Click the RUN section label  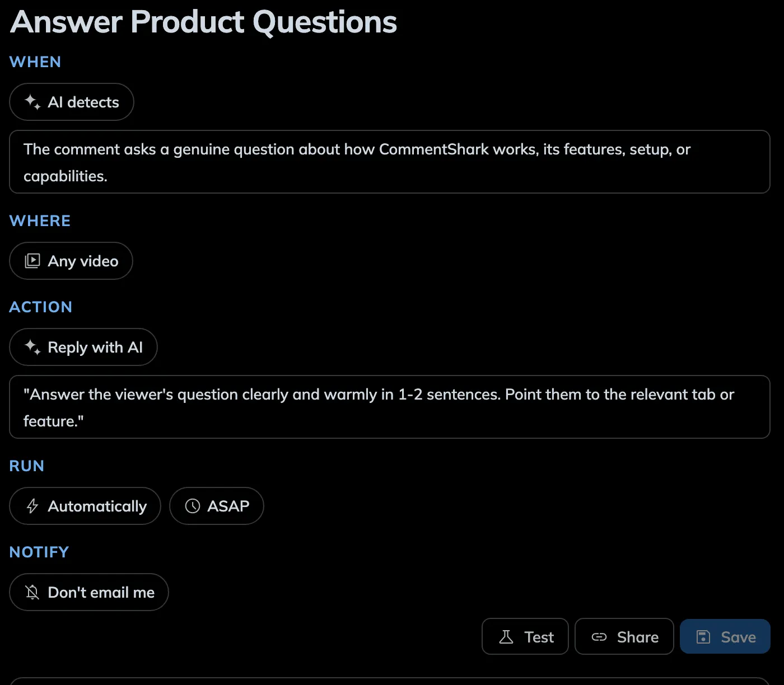(27, 466)
